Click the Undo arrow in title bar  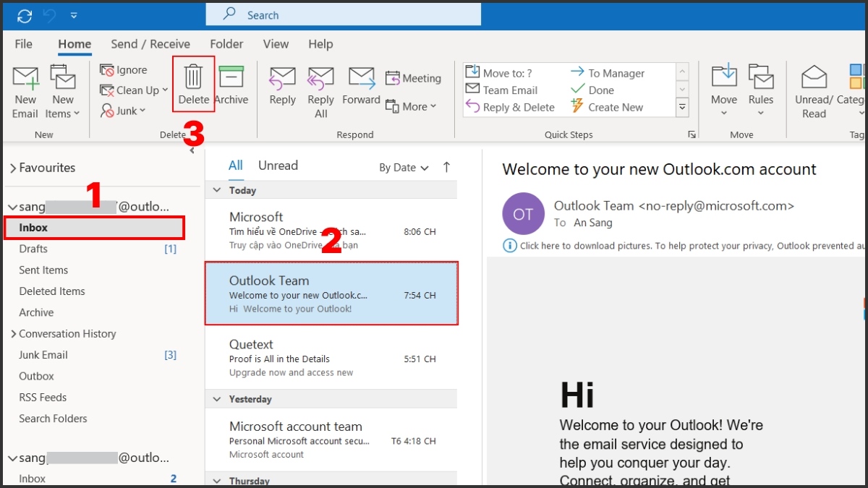point(50,15)
